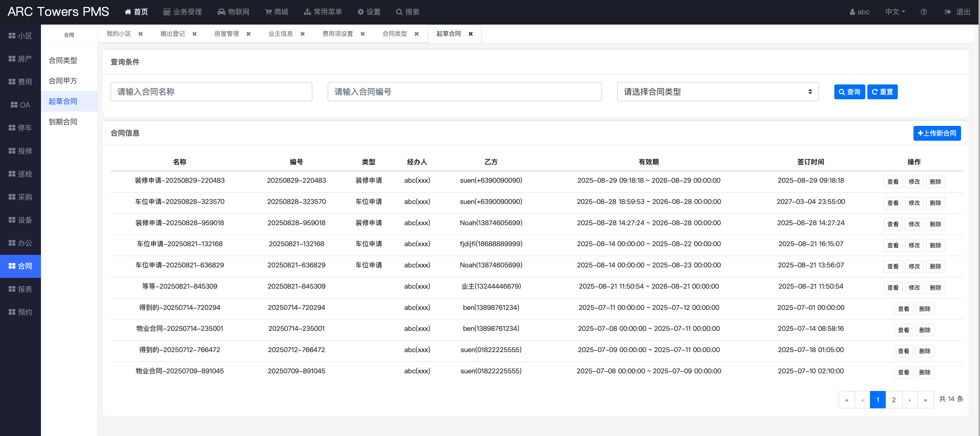Viewport: 980px width, 436px height.
Task: Go to page 2 of contracts
Action: click(894, 399)
